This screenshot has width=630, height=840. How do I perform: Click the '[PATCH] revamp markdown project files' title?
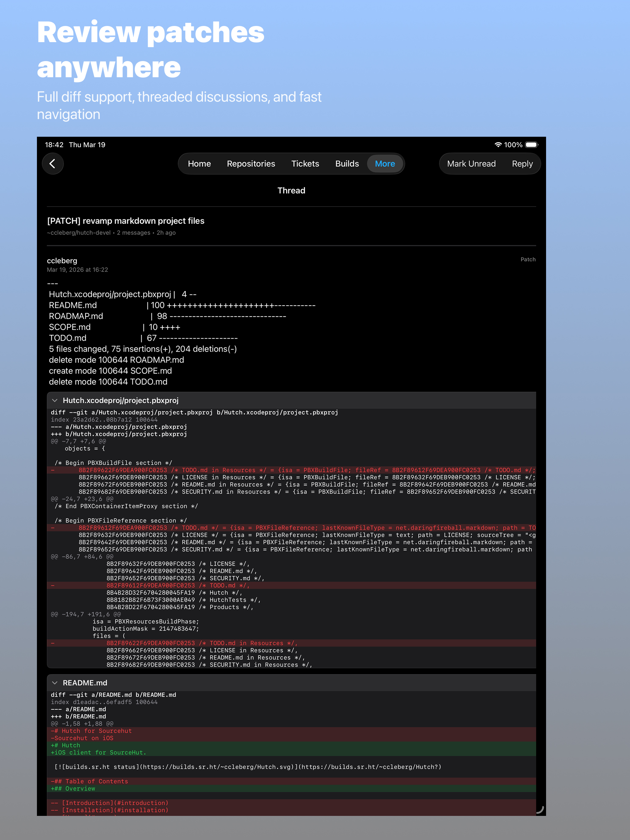click(126, 221)
